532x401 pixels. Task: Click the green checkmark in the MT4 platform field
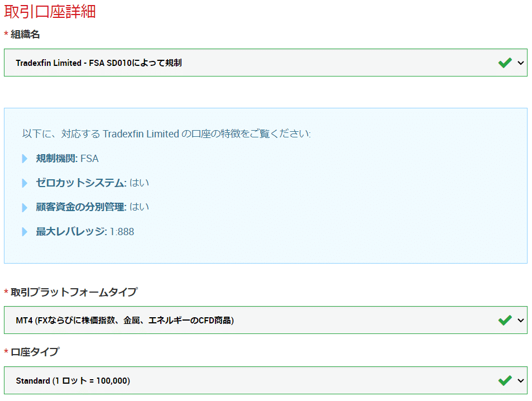(505, 320)
